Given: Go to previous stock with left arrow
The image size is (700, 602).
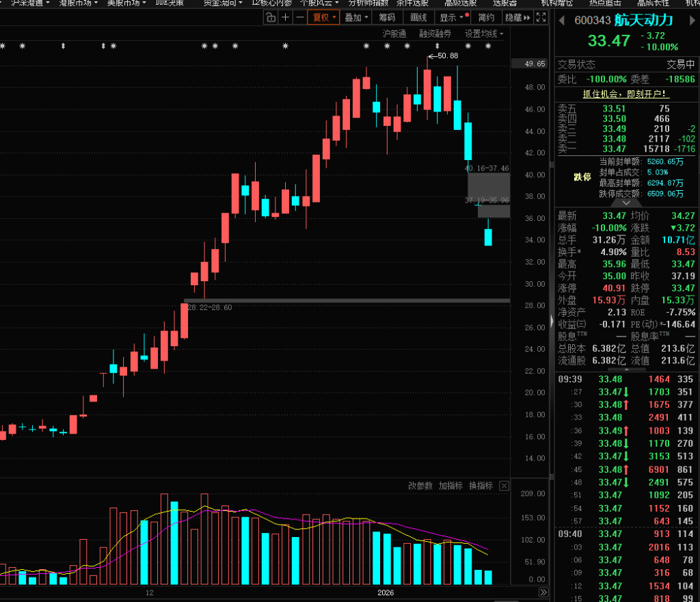Looking at the screenshot, I should (x=563, y=21).
